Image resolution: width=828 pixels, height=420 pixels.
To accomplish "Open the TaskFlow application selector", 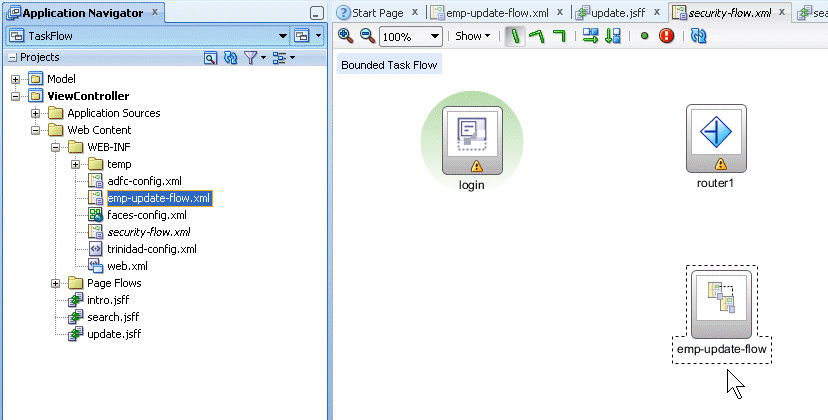I will coord(283,36).
